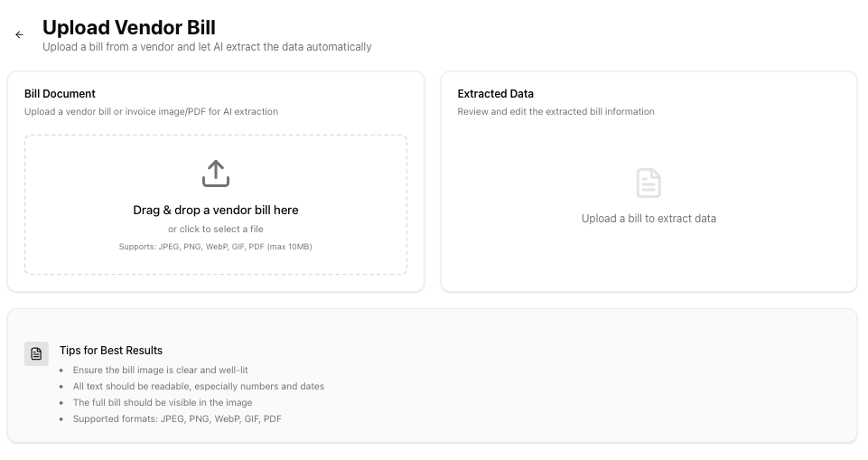Image resolution: width=868 pixels, height=460 pixels.
Task: Click the document icon beside Tips for Best Results
Action: point(36,353)
